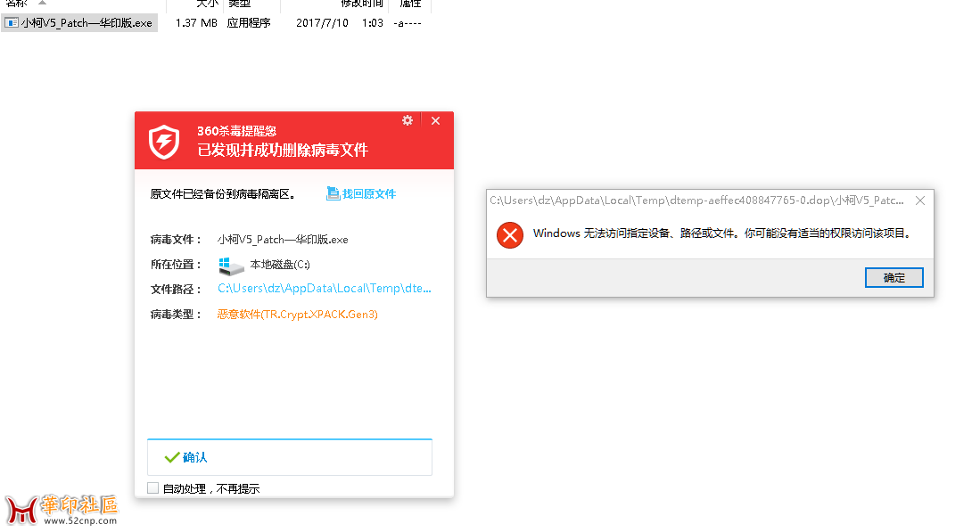Click 确定 in Windows error dialog

coord(894,278)
